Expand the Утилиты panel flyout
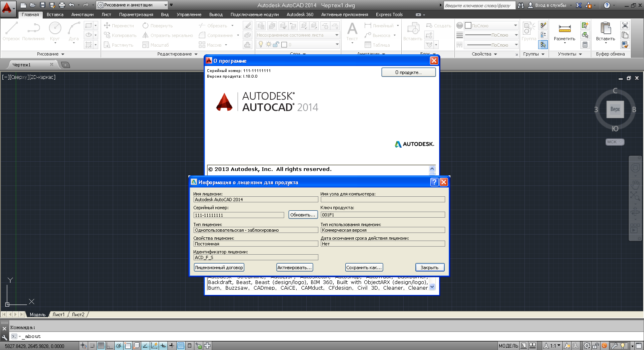 tap(570, 54)
